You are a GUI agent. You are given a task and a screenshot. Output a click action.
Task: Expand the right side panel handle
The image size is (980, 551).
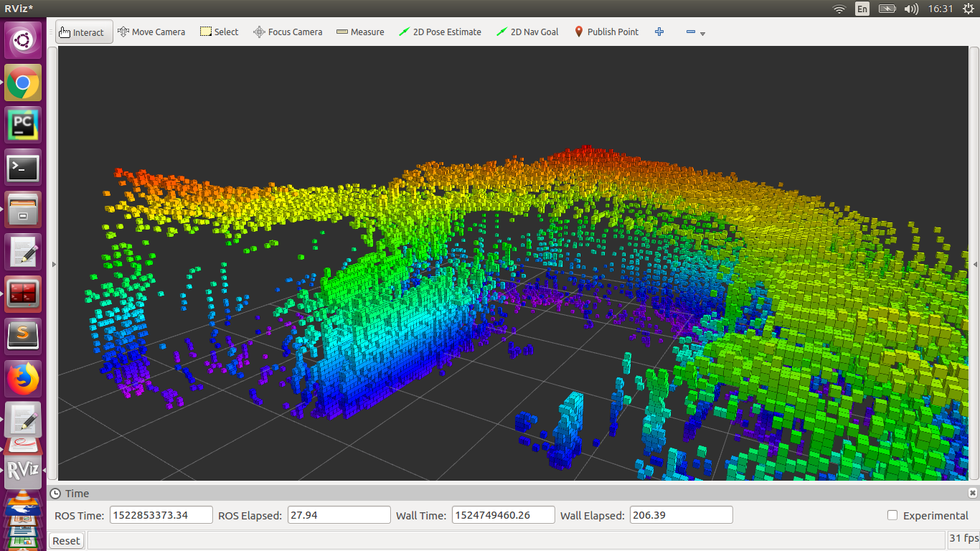pos(974,264)
